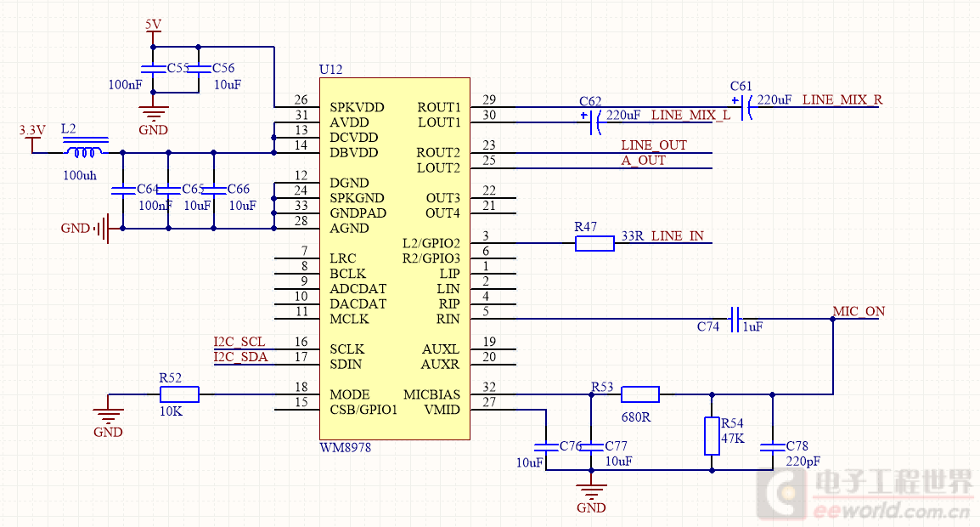This screenshot has height=527, width=980.
Task: Select capacitor C61 symbol
Action: (x=745, y=107)
